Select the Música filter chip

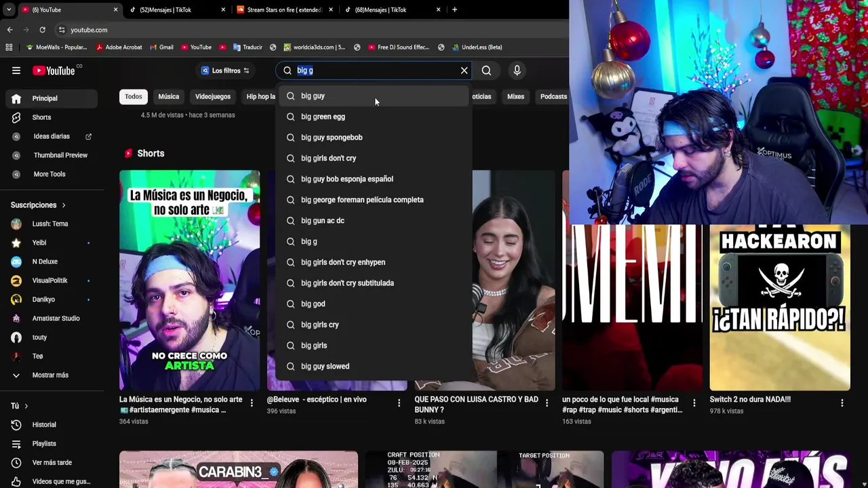pyautogui.click(x=169, y=96)
